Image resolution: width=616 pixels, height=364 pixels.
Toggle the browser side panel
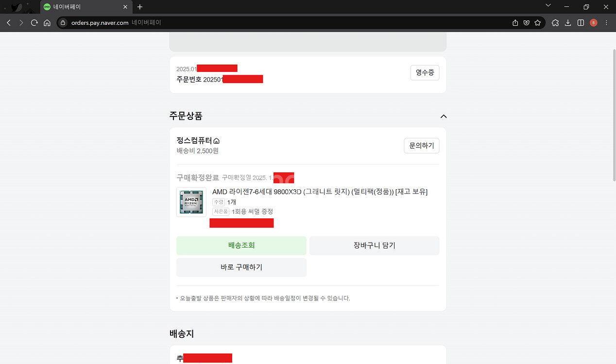coord(581,23)
